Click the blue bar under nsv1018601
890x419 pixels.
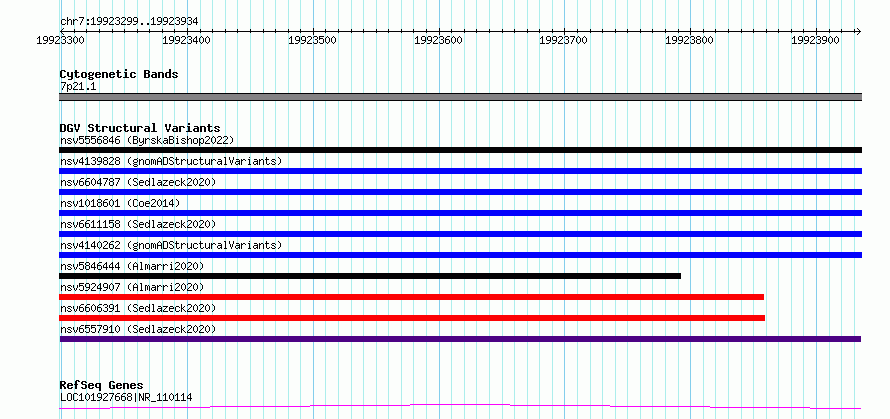460,213
